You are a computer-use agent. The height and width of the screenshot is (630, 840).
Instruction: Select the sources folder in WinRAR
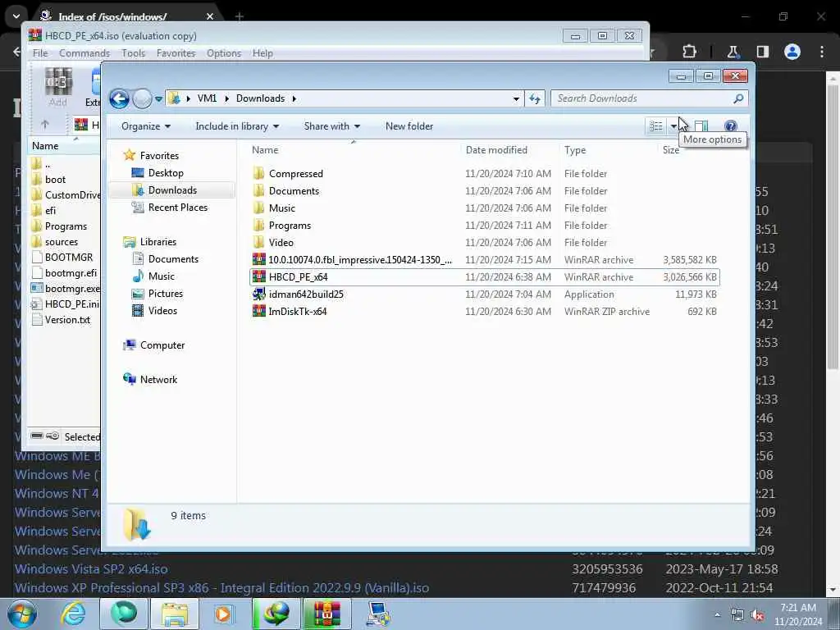[x=61, y=242]
